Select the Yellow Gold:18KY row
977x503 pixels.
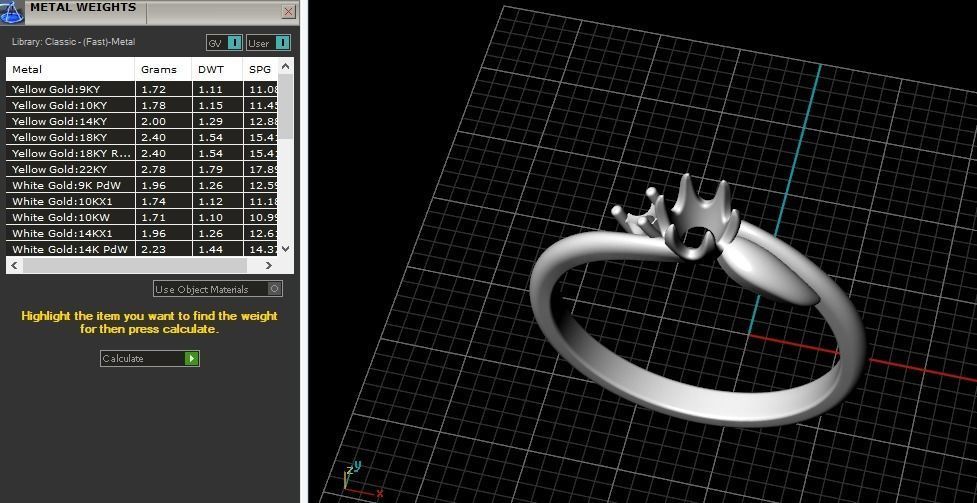(x=142, y=137)
